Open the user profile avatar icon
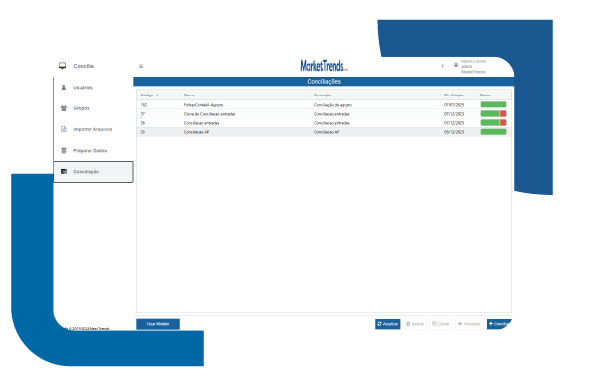This screenshot has width=589, height=382. point(456,65)
